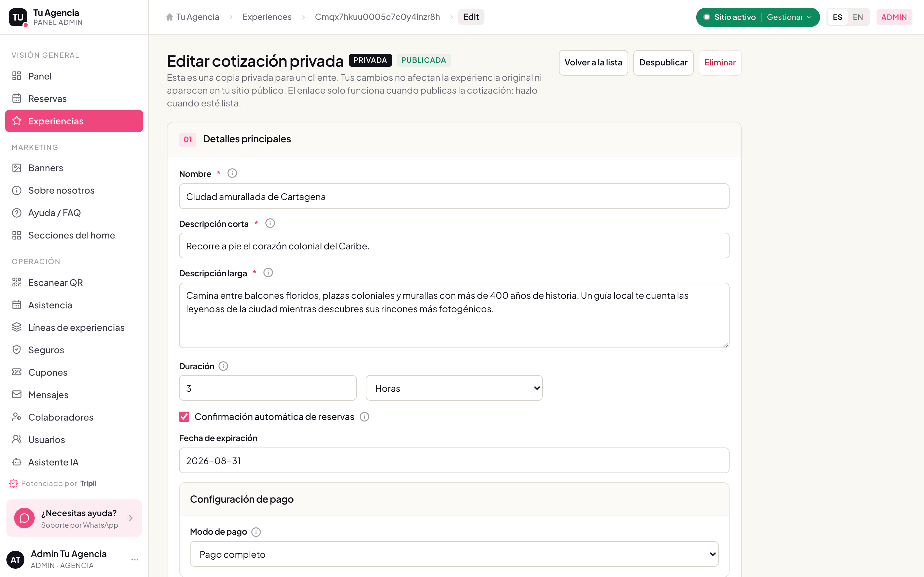The image size is (924, 577).
Task: Click the info icon beside Descripción corta
Action: click(270, 223)
